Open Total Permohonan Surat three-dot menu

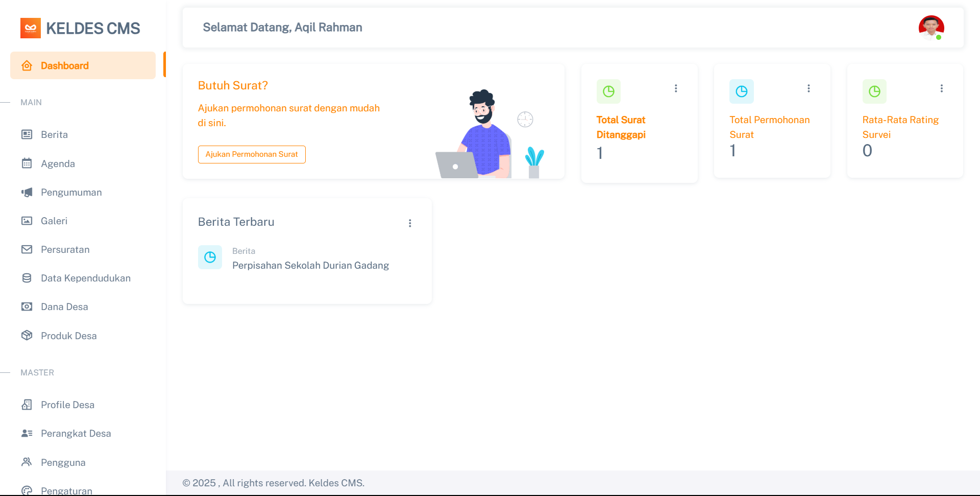(808, 88)
